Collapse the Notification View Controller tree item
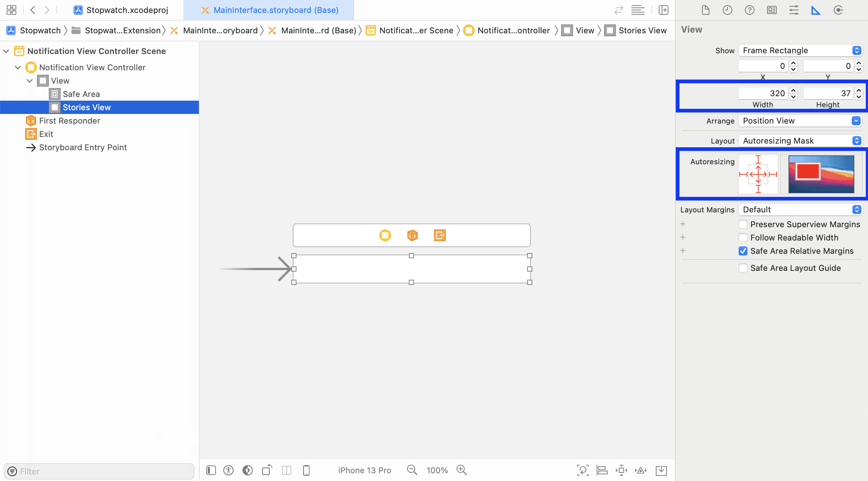 18,67
